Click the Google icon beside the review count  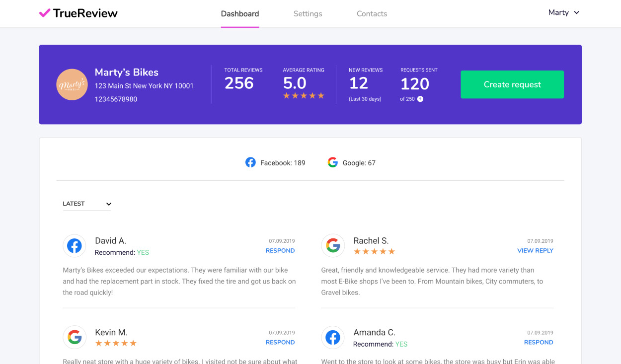[x=332, y=162]
